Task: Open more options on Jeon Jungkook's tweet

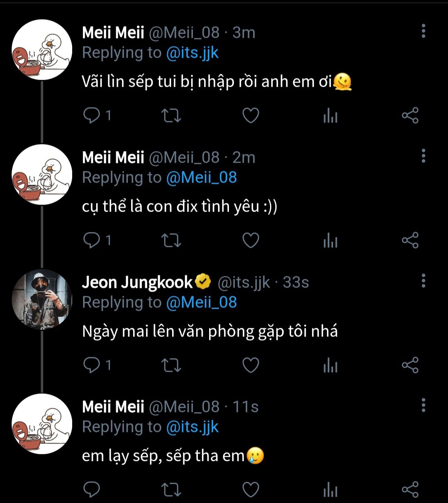Action: (x=423, y=281)
